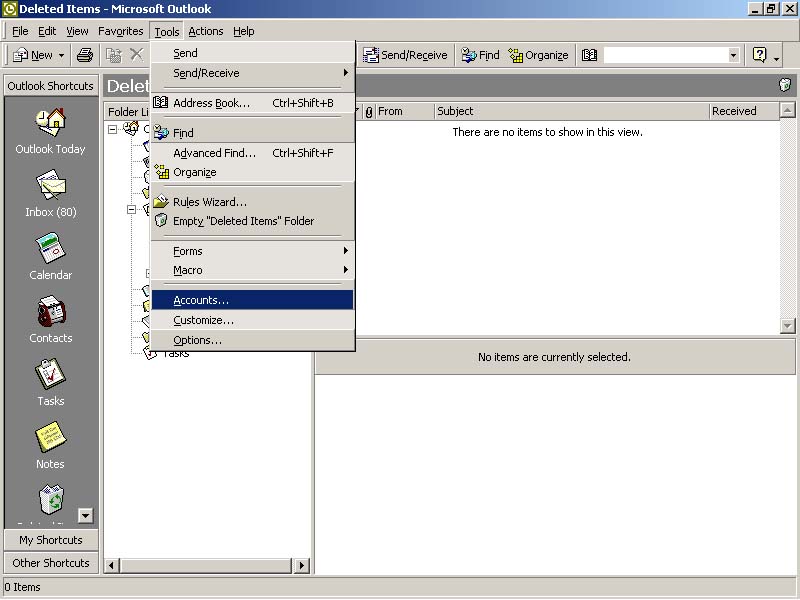Choose Organize in the Tools menu
The image size is (800, 600).
pyautogui.click(x=253, y=172)
